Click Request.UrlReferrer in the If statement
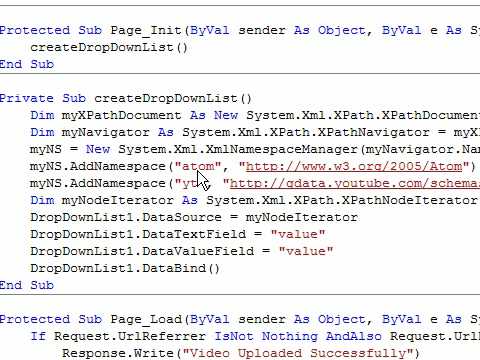This screenshot has width=480, height=360. coord(130,336)
